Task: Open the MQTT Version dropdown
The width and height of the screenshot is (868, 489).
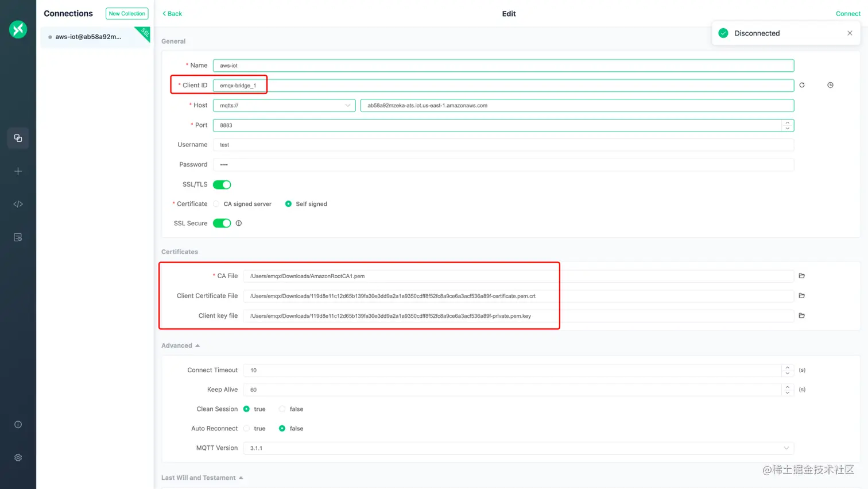Action: [518, 448]
